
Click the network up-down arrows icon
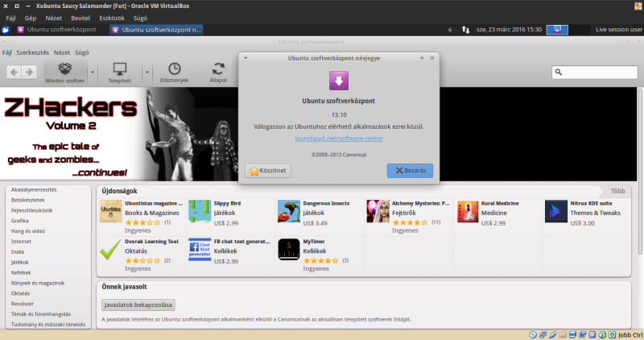click(466, 30)
